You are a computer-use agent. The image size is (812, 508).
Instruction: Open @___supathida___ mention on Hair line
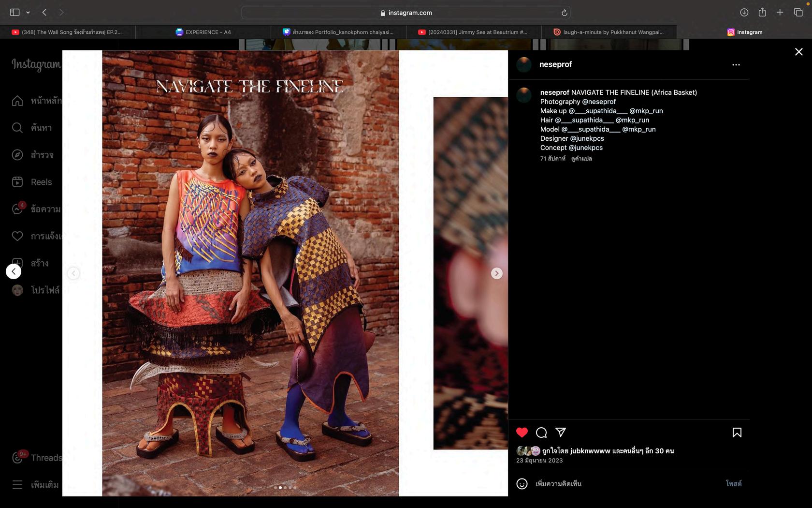click(584, 120)
